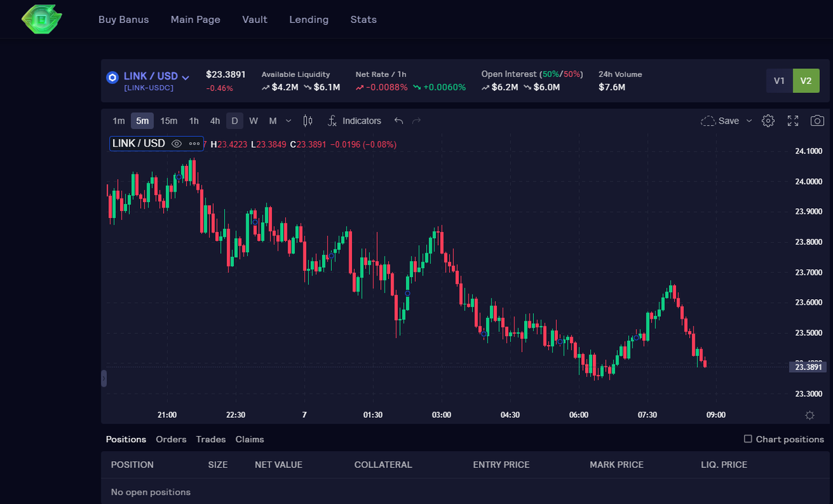Select the 5m timeframe
This screenshot has width=833, height=504.
pos(142,121)
